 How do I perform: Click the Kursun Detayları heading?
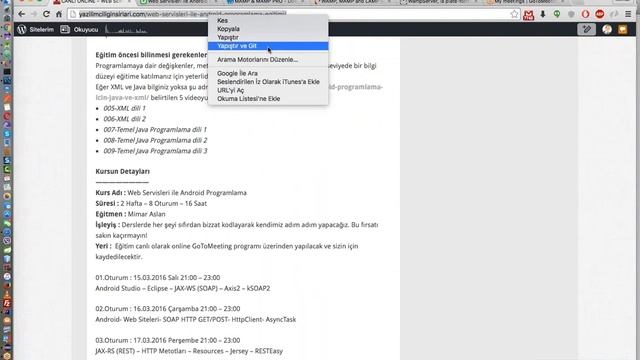point(122,171)
